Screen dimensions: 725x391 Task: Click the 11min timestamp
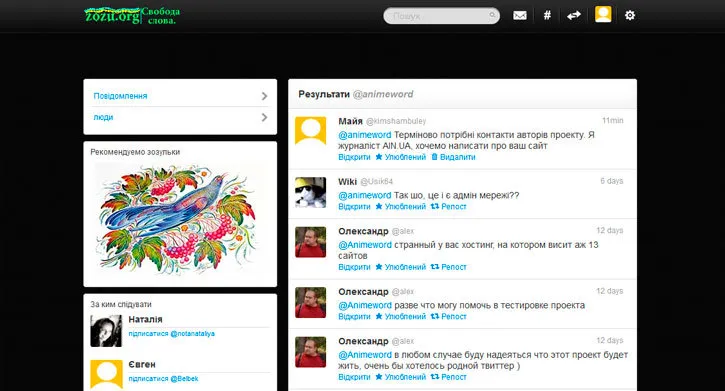pyautogui.click(x=613, y=121)
